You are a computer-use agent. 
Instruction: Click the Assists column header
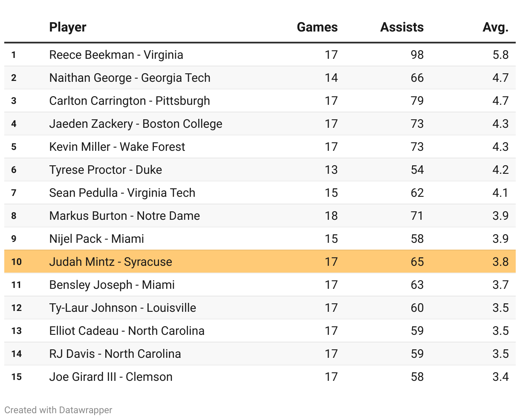pyautogui.click(x=402, y=27)
